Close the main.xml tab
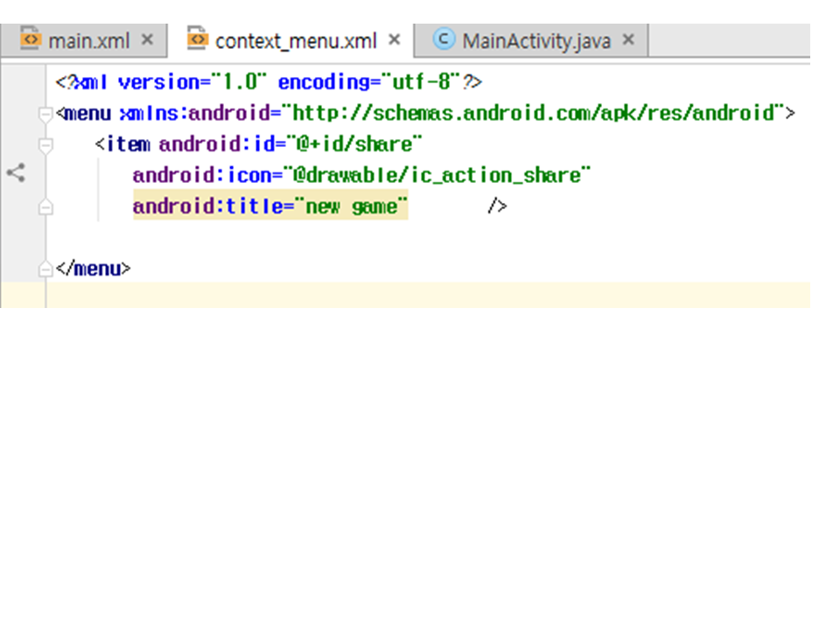 tap(147, 39)
